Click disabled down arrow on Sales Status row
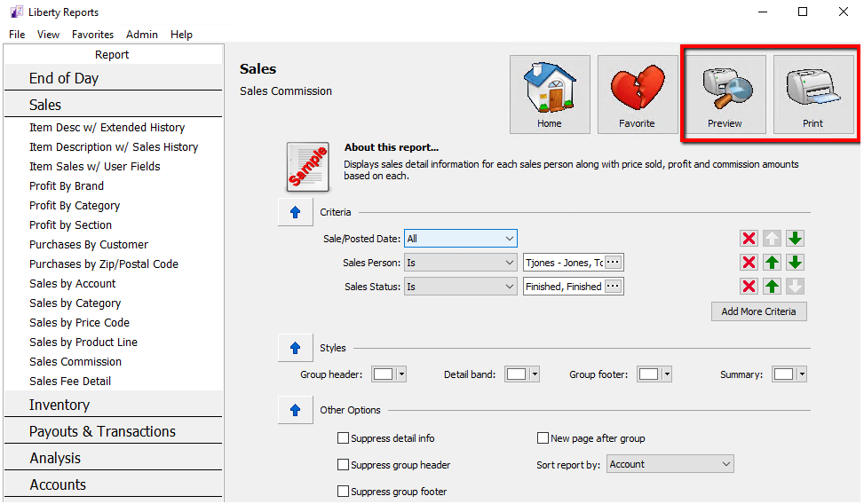Image resolution: width=864 pixels, height=504 pixels. tap(795, 287)
